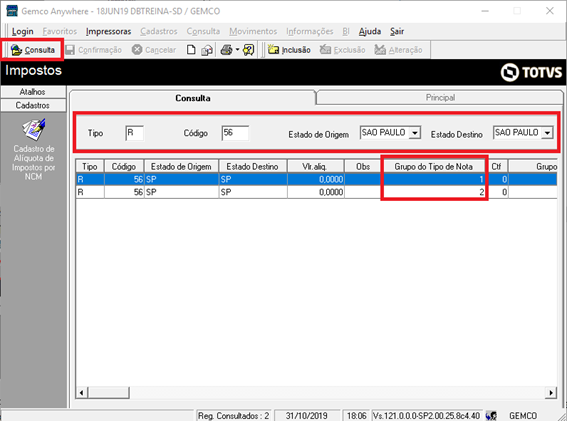The image size is (567, 421).
Task: Click the Inclusão toolbar button
Action: point(289,50)
